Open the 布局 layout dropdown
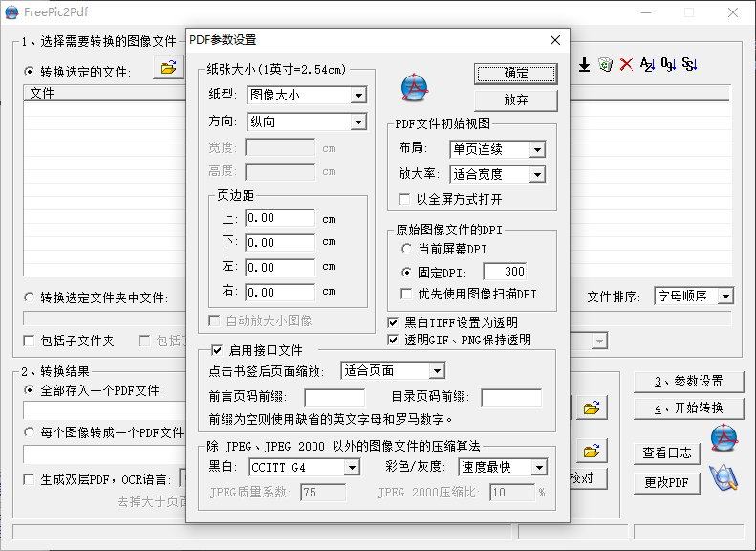 536,150
